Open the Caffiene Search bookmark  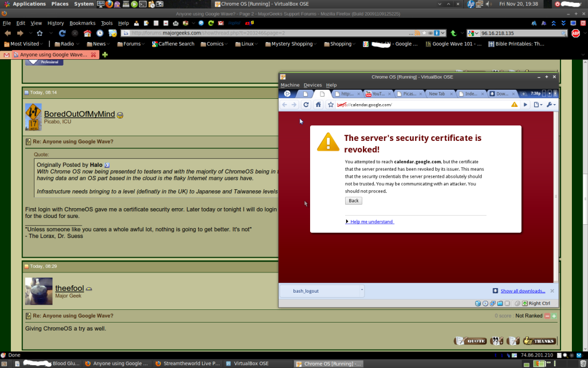click(172, 44)
